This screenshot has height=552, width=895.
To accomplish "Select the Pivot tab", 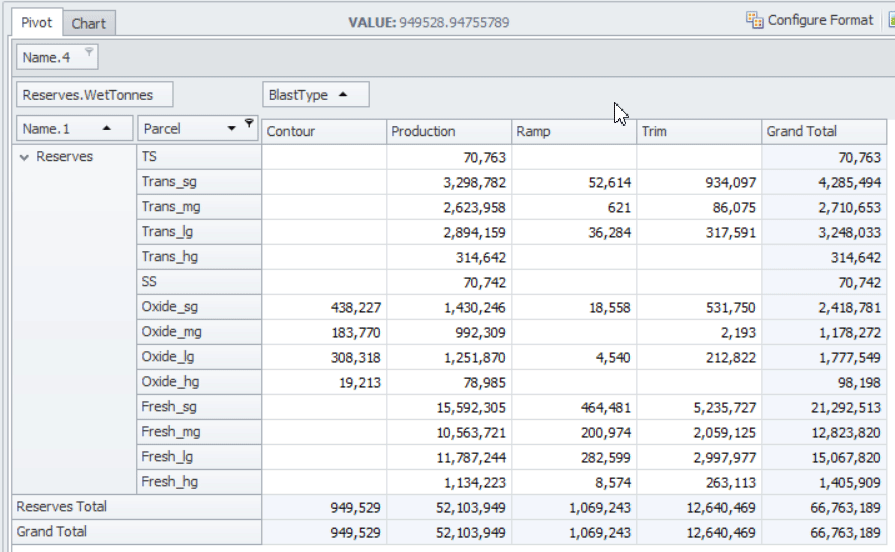I will (37, 22).
